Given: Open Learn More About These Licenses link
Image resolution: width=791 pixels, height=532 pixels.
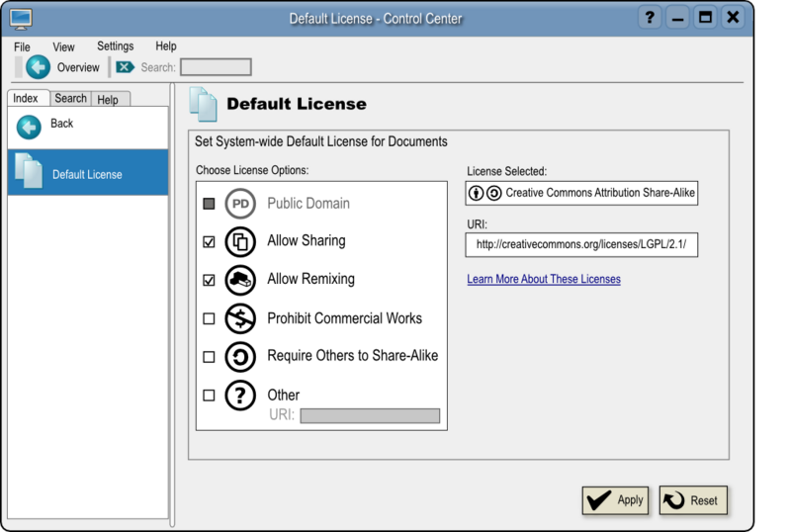Looking at the screenshot, I should coord(543,279).
